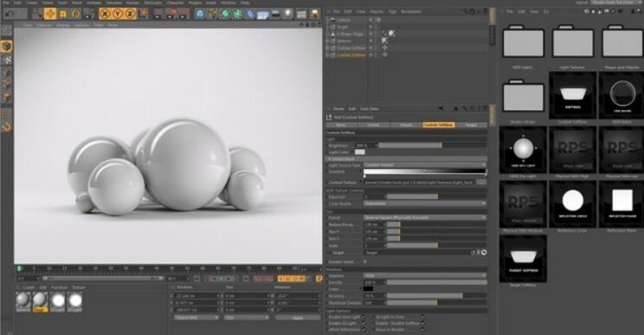Click the browse button beside Custom Texture path
Viewport: 644px width, 335px height.
coord(481,183)
